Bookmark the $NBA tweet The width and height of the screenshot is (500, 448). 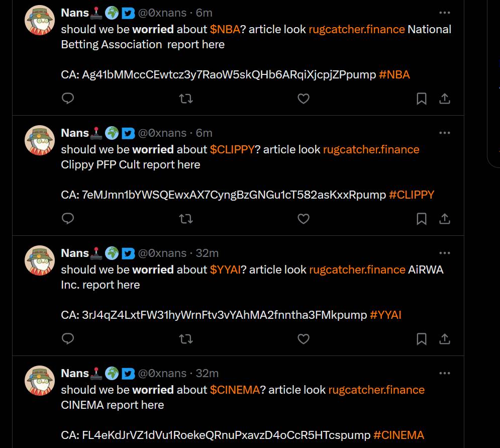pyautogui.click(x=422, y=99)
